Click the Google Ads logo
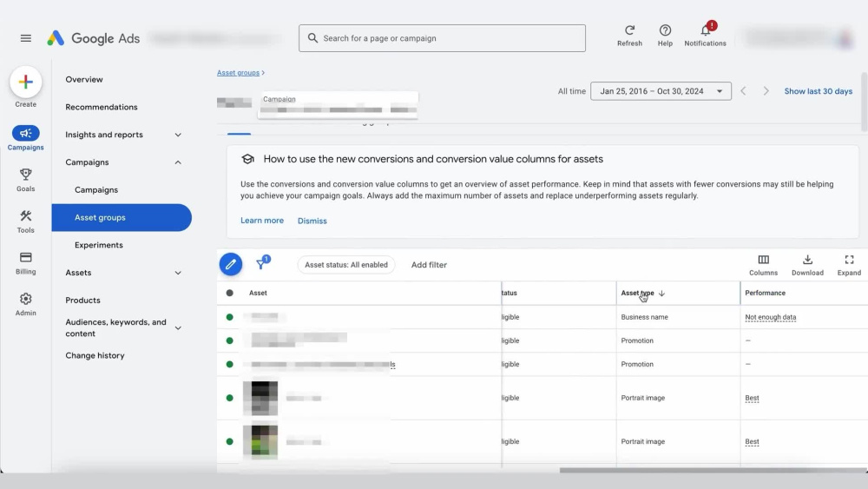Viewport: 868px width, 489px height. pyautogui.click(x=93, y=38)
